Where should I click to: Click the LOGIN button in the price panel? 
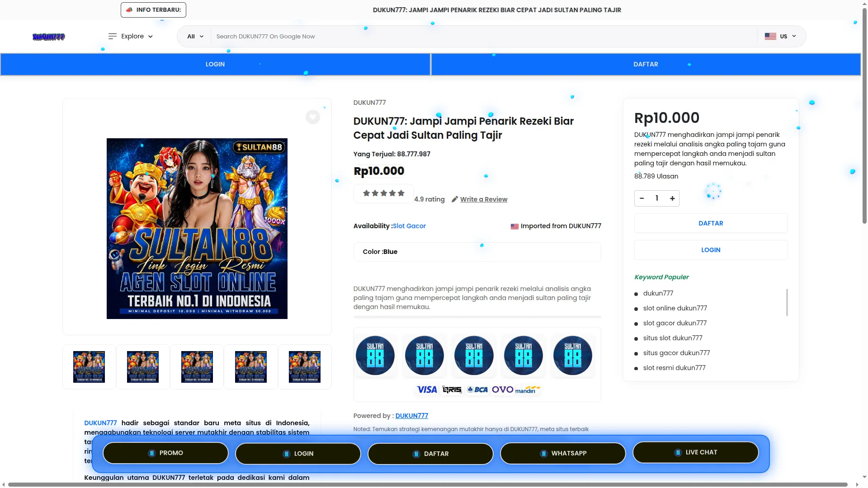pos(711,250)
